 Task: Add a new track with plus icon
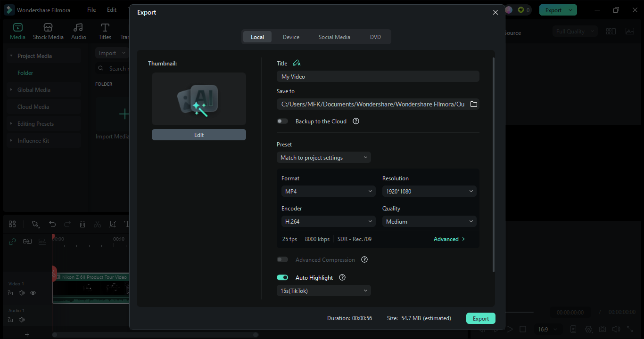27,334
